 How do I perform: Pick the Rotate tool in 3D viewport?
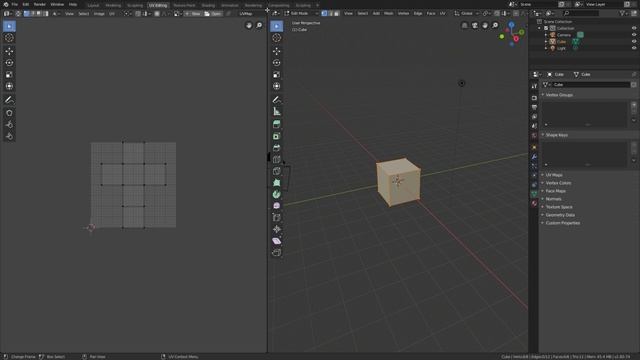point(276,63)
